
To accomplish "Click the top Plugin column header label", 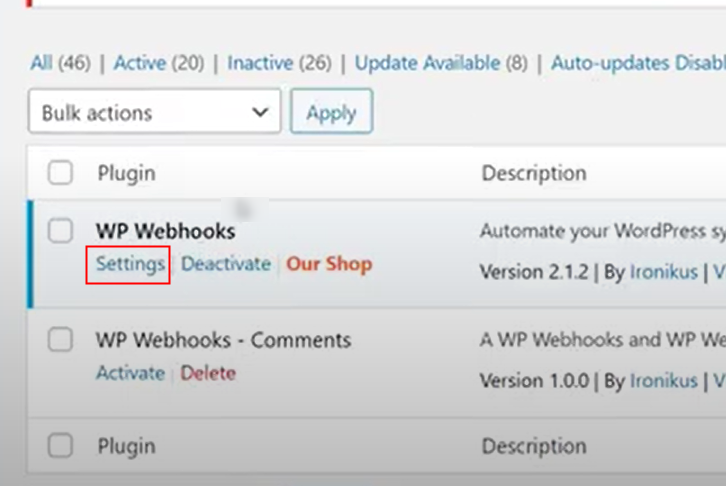I will point(126,174).
